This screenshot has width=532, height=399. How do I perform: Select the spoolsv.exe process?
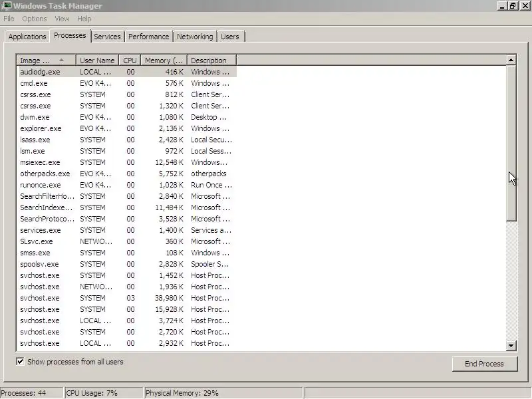point(126,264)
